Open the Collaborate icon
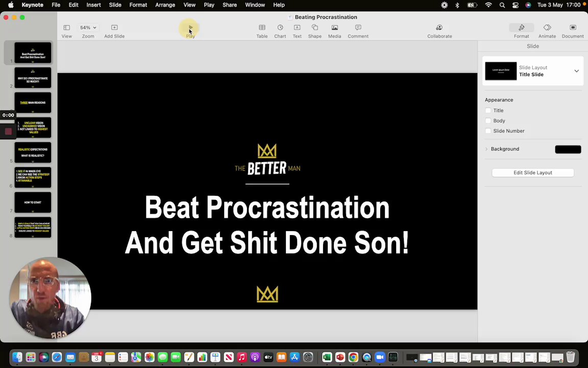This screenshot has width=588, height=368. click(439, 28)
